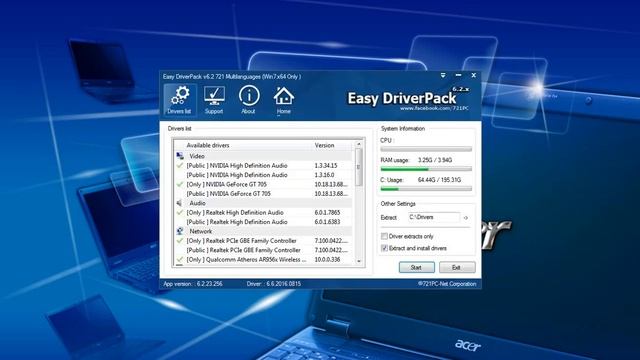Open the Support section
This screenshot has height=360, width=640.
tap(214, 100)
